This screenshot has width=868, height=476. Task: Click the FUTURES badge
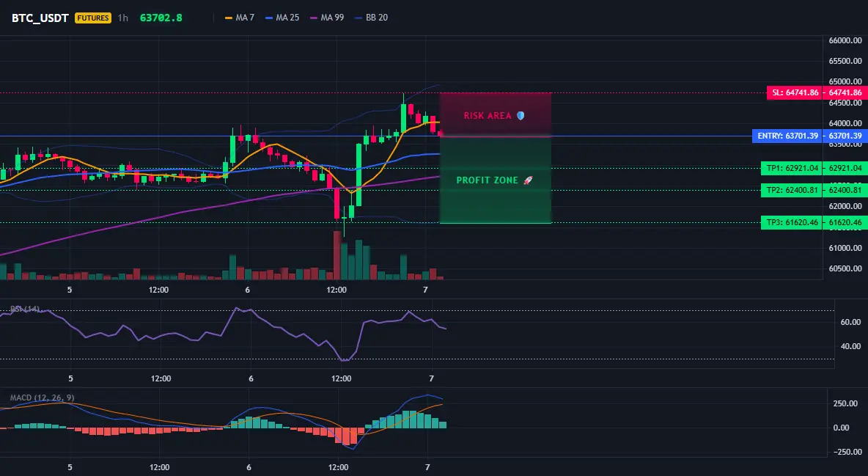coord(93,18)
